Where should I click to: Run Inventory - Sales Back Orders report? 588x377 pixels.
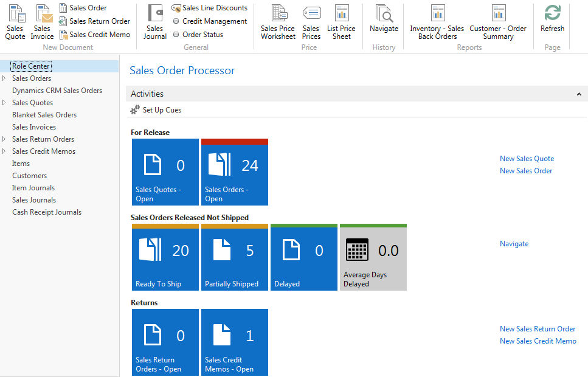(x=437, y=13)
